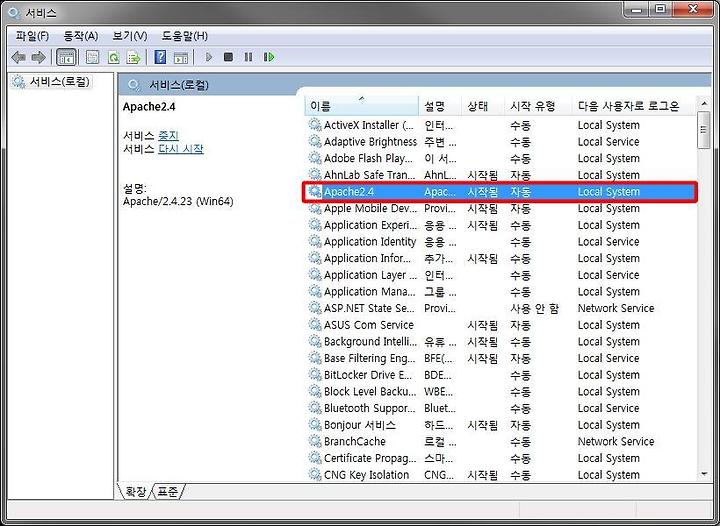
Task: Click the 중지 link to stop service
Action: click(x=168, y=136)
